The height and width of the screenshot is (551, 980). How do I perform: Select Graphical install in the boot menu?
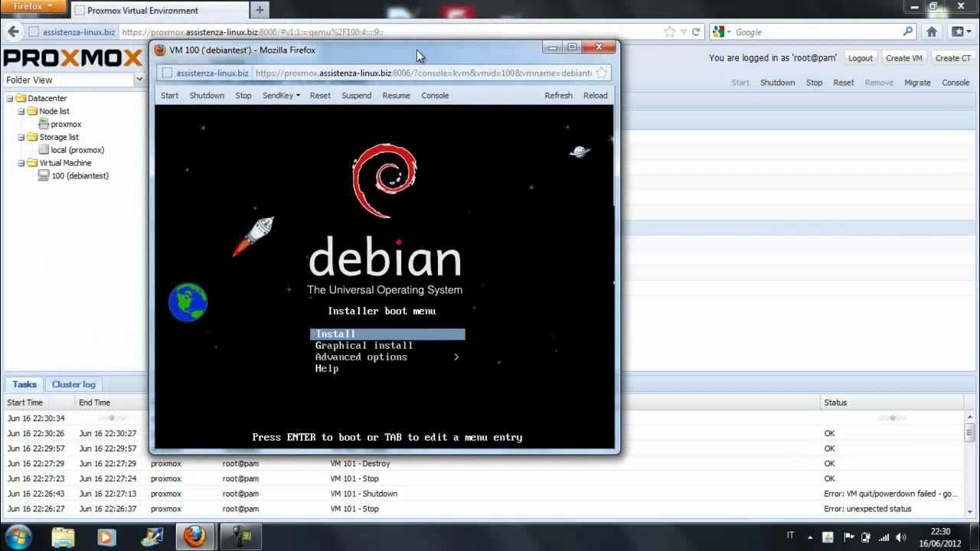(x=364, y=346)
